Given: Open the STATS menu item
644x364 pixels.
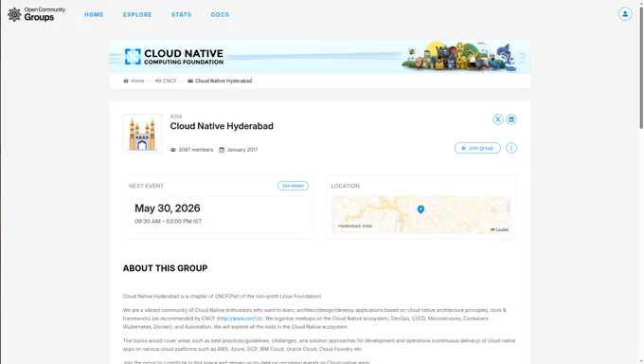Looking at the screenshot, I should coord(182,15).
